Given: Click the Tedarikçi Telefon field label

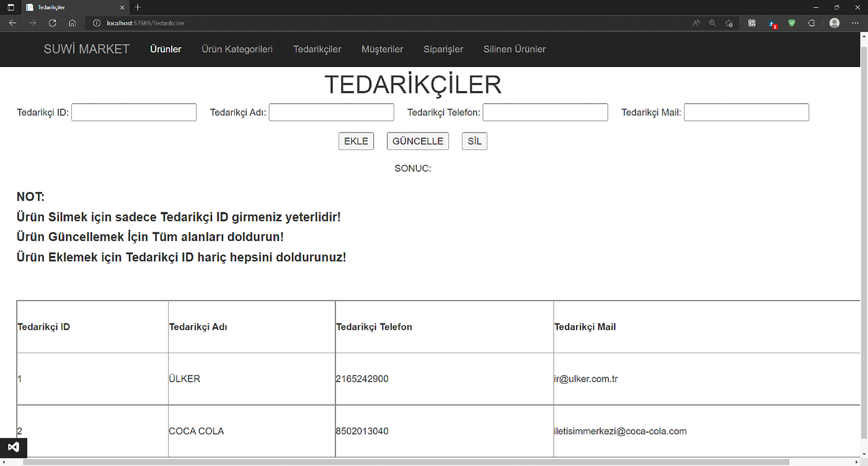Looking at the screenshot, I should [444, 112].
